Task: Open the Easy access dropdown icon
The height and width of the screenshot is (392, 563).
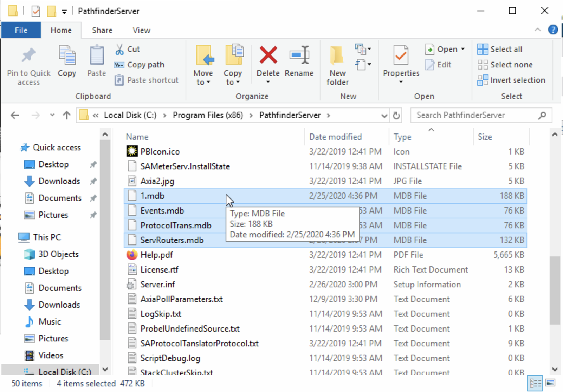Action: click(363, 65)
